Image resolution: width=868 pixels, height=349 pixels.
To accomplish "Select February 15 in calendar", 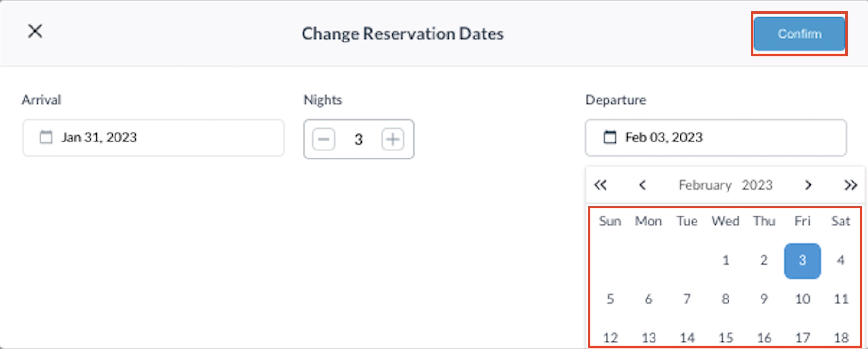I will 726,338.
